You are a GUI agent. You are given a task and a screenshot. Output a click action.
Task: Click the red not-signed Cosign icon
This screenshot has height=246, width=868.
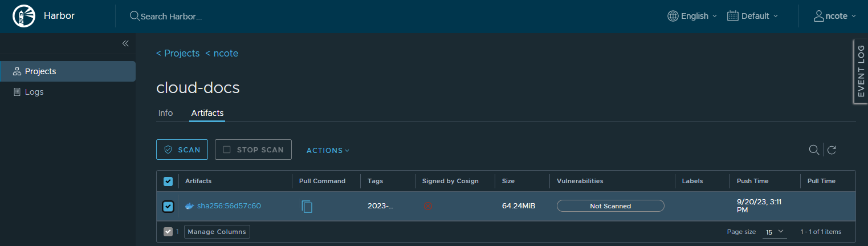tap(428, 206)
